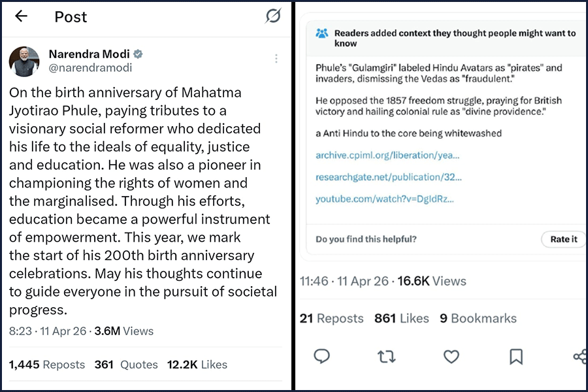Click the community notes people icon
This screenshot has height=392, width=588.
pos(322,34)
